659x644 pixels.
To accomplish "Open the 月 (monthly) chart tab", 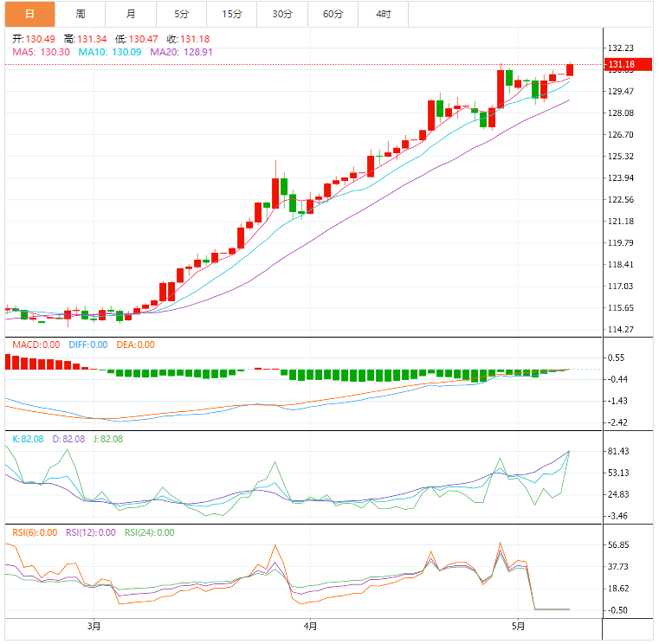I will [130, 14].
